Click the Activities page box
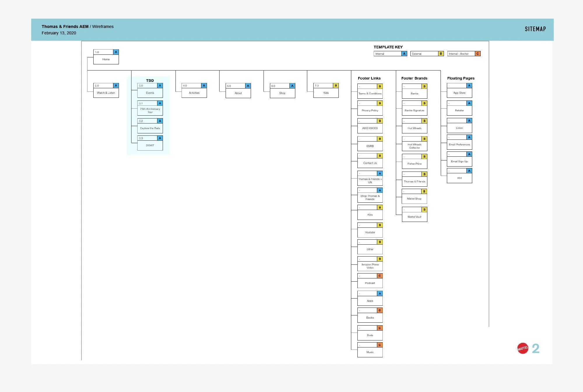The height and width of the screenshot is (392, 583). 194,93
